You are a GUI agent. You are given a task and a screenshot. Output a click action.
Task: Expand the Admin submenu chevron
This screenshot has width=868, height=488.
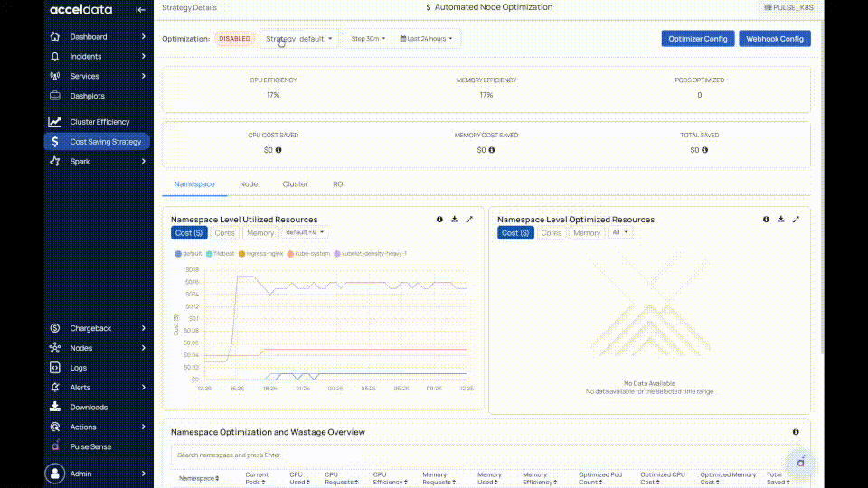tap(144, 474)
